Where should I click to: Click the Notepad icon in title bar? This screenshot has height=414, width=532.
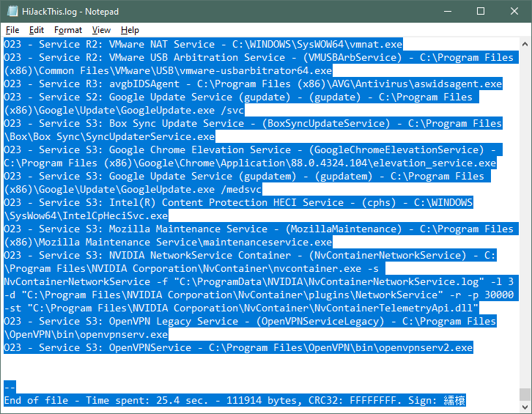click(11, 12)
